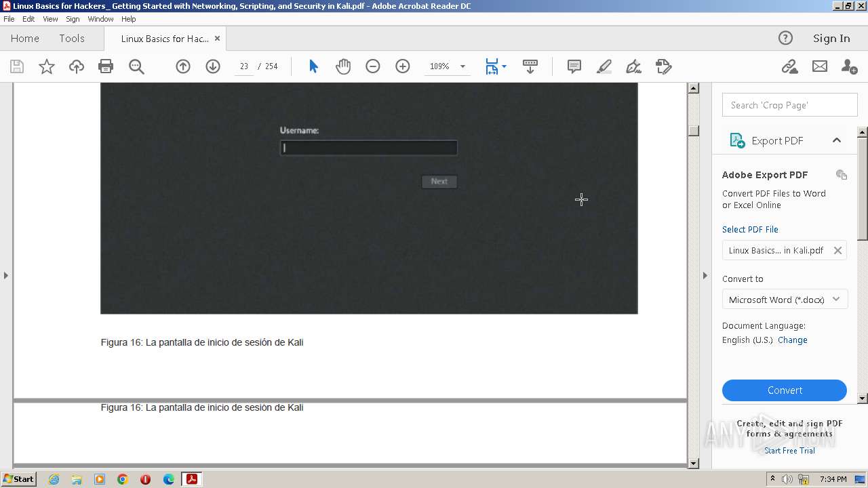Click the add people share icon
868x488 pixels.
point(849,66)
